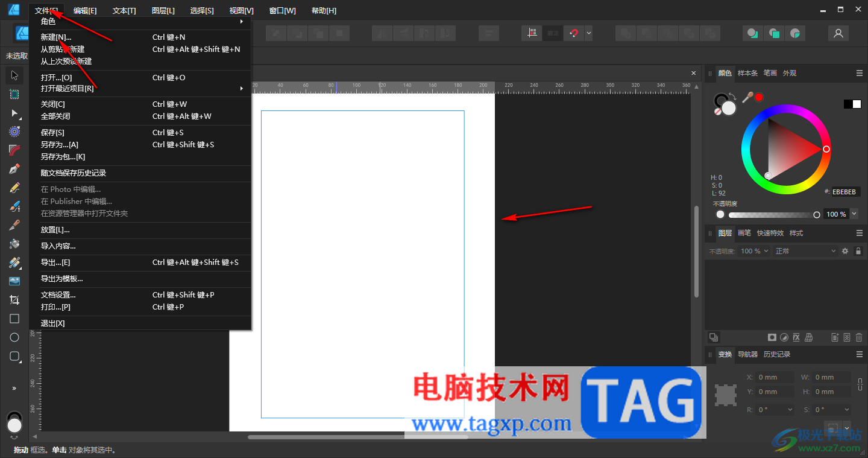
Task: Open snapping options dropdown arrow
Action: [x=588, y=33]
